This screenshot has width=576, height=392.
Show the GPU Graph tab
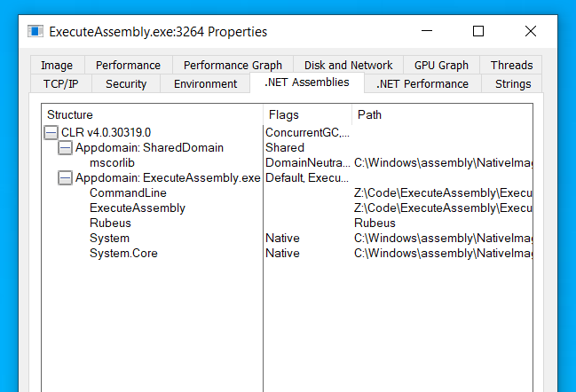pyautogui.click(x=441, y=65)
